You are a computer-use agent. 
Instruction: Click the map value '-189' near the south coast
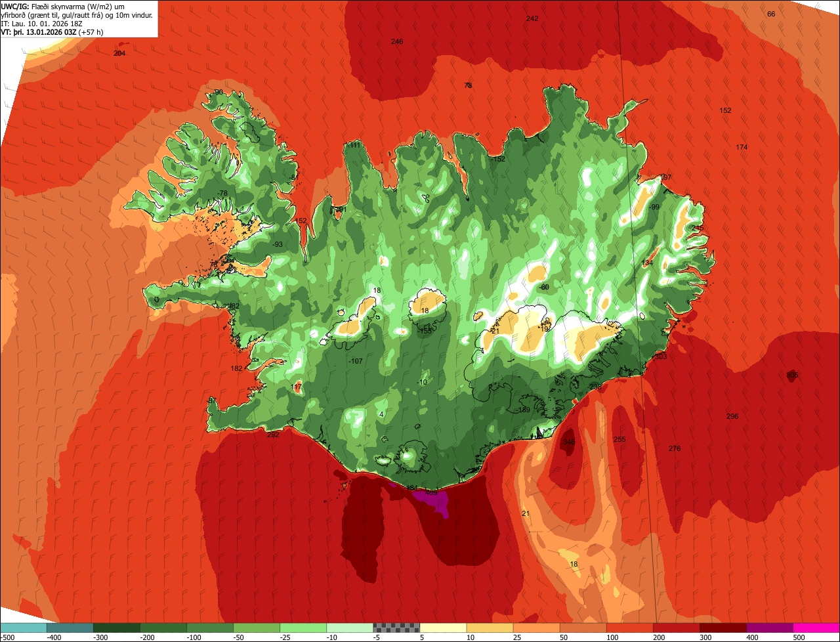tap(523, 410)
